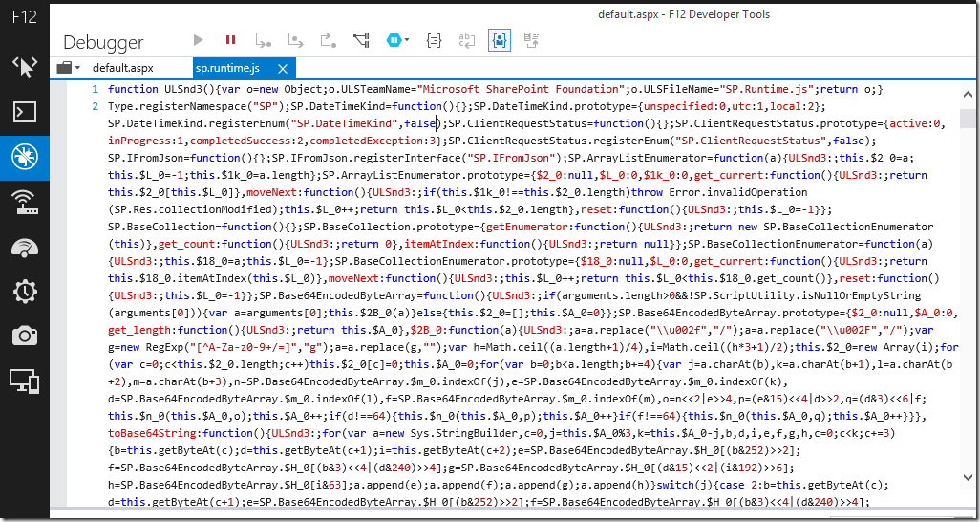The image size is (980, 522).
Task: Open the UI Responsiveness gauge tool
Action: point(25,246)
